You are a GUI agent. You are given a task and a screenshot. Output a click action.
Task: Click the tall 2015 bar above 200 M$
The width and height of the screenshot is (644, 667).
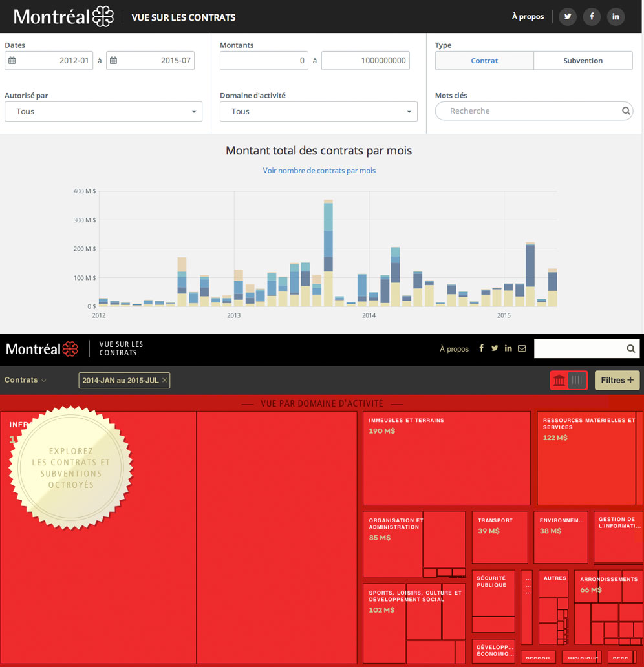530,275
